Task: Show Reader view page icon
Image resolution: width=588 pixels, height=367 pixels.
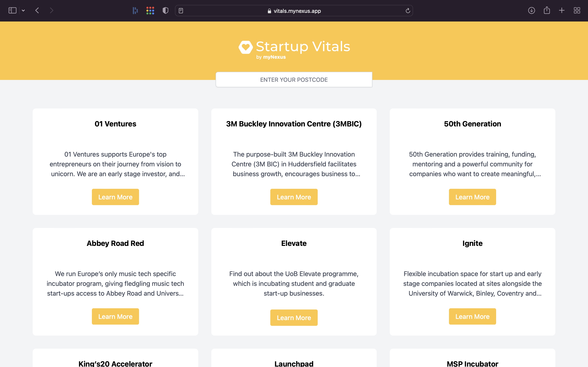Action: 181,11
